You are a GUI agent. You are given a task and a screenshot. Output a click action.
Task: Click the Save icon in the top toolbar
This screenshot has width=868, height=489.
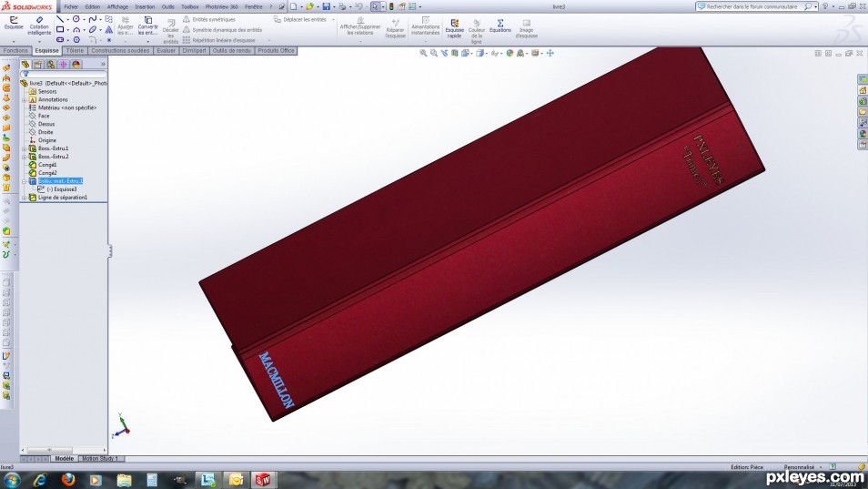point(326,6)
